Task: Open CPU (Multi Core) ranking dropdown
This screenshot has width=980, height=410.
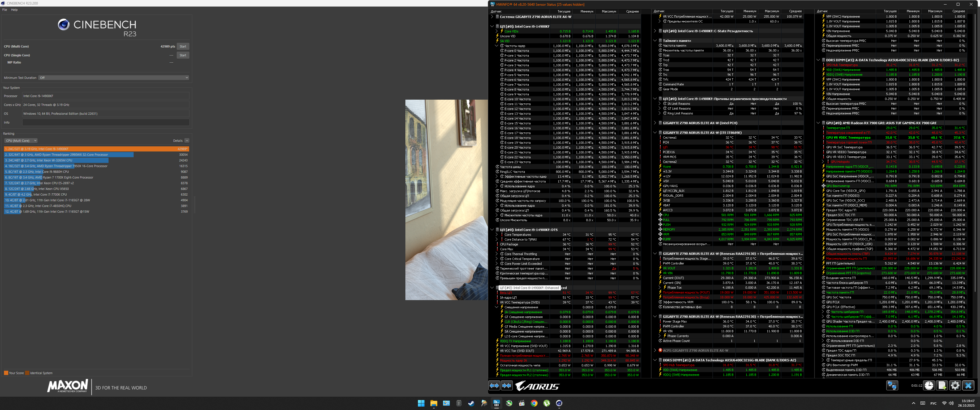Action: click(21, 141)
